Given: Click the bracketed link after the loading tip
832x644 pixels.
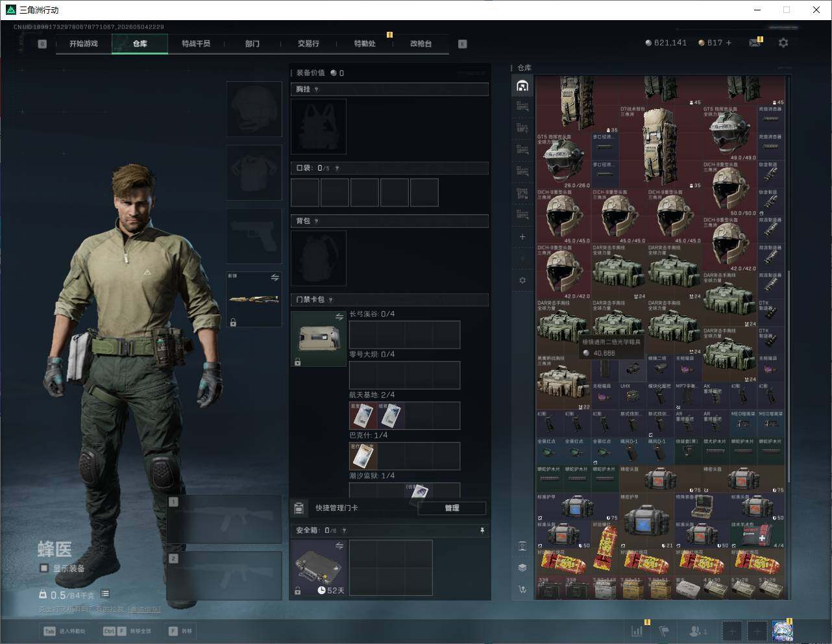Looking at the screenshot, I should point(144,609).
